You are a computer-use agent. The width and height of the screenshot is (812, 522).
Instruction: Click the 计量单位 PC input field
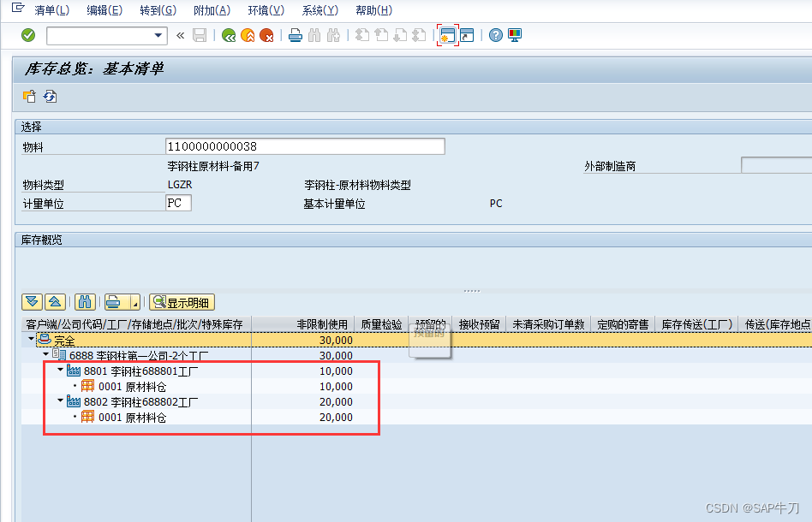(x=179, y=203)
